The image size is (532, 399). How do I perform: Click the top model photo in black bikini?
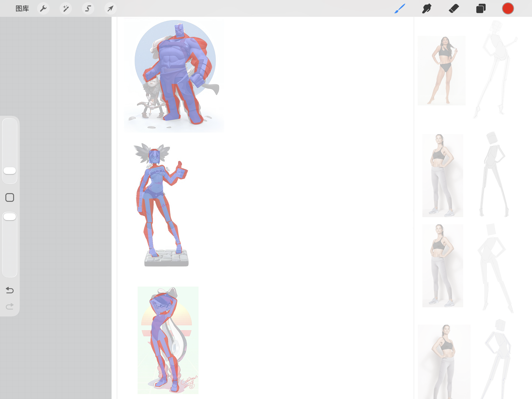pyautogui.click(x=442, y=71)
